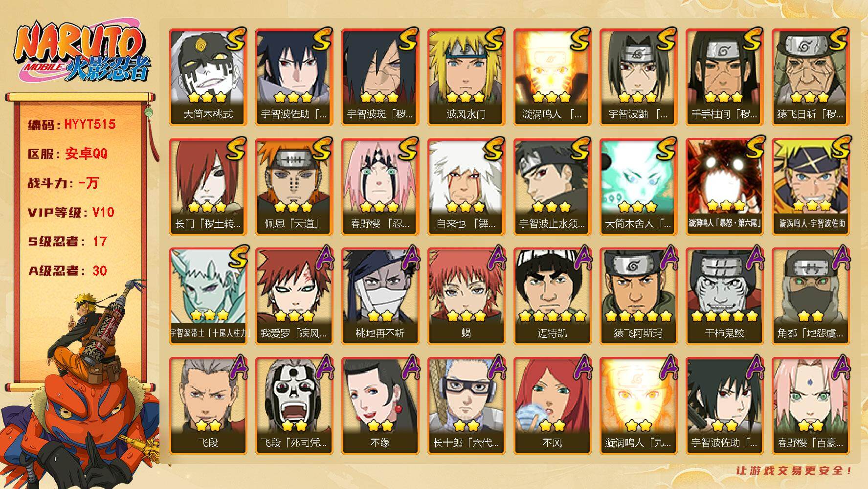Select the 春野樱「百豪」 ninja card
Screen dimensions: 868x489
coord(810,406)
